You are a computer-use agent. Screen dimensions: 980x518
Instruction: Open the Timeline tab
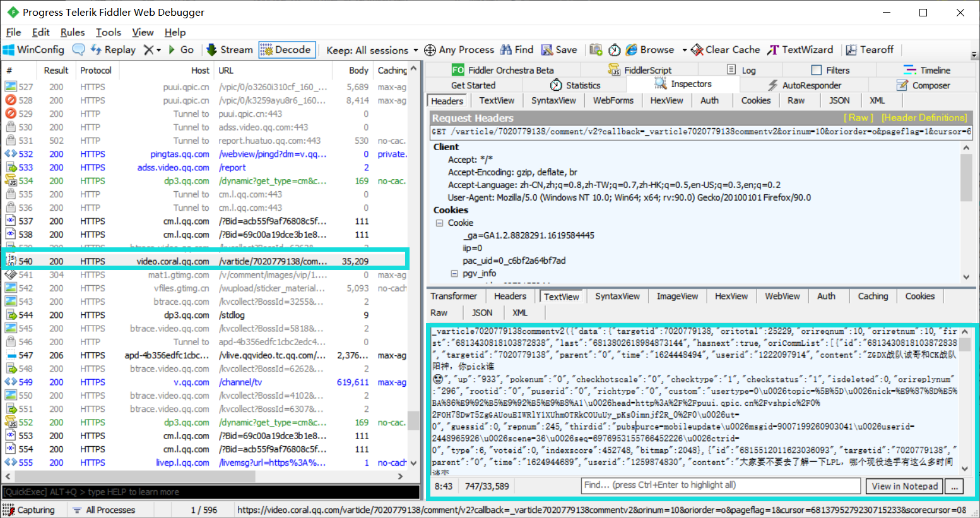point(926,70)
